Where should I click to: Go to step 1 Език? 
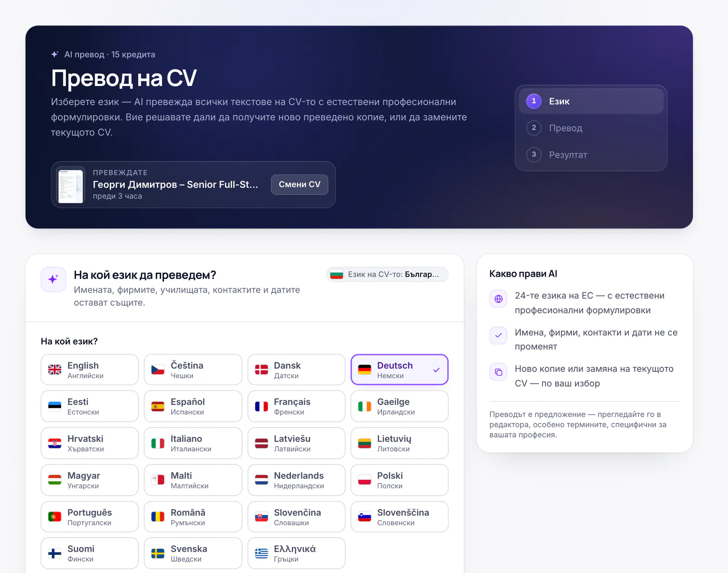[591, 101]
